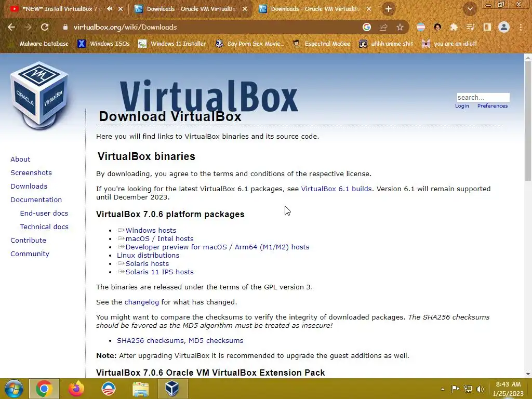532x399 pixels.
Task: Open About in the sidebar
Action: pos(20,159)
